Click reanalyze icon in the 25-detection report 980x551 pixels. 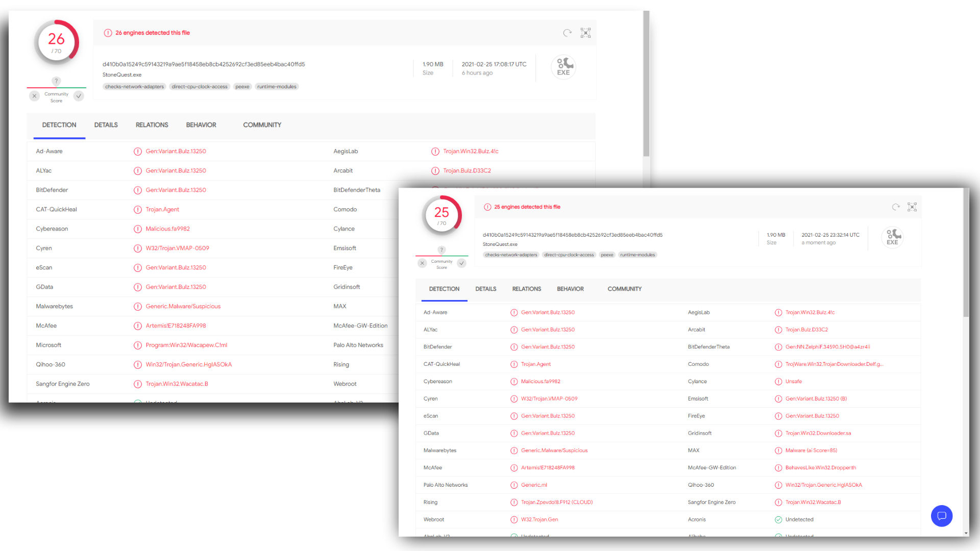896,207
